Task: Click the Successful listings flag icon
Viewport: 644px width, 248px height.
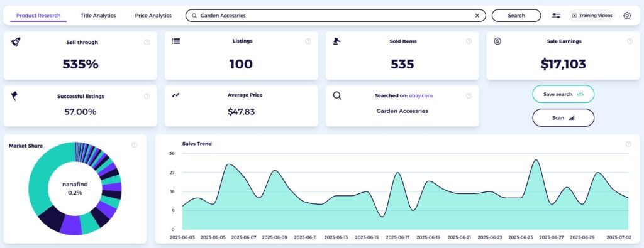Action: pos(14,96)
